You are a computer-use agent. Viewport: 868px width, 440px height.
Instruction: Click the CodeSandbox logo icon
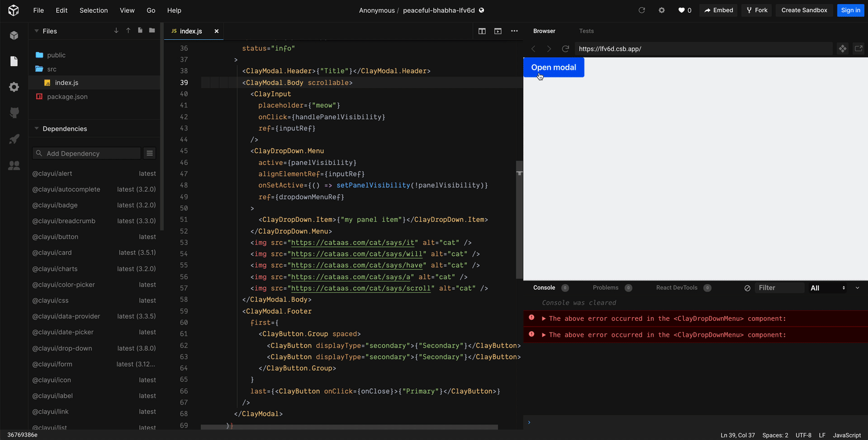[x=13, y=10]
